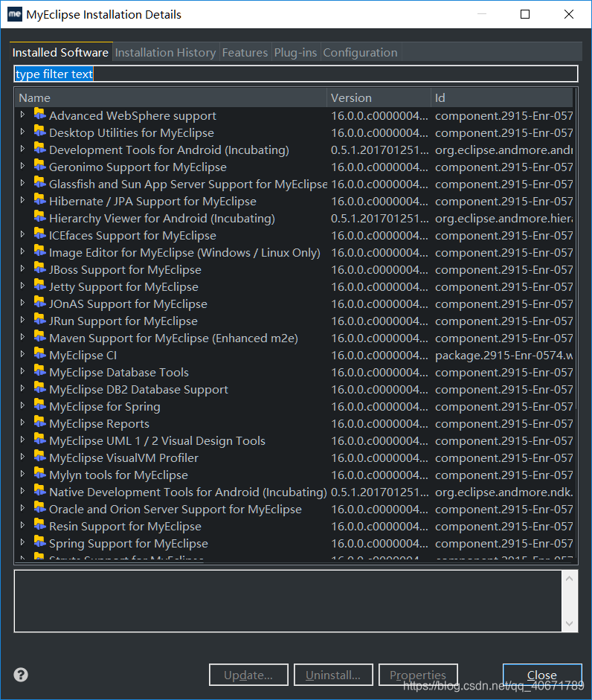Expand the JBoss Support for MyEclipse node
Image resolution: width=592 pixels, height=700 pixels.
(22, 269)
